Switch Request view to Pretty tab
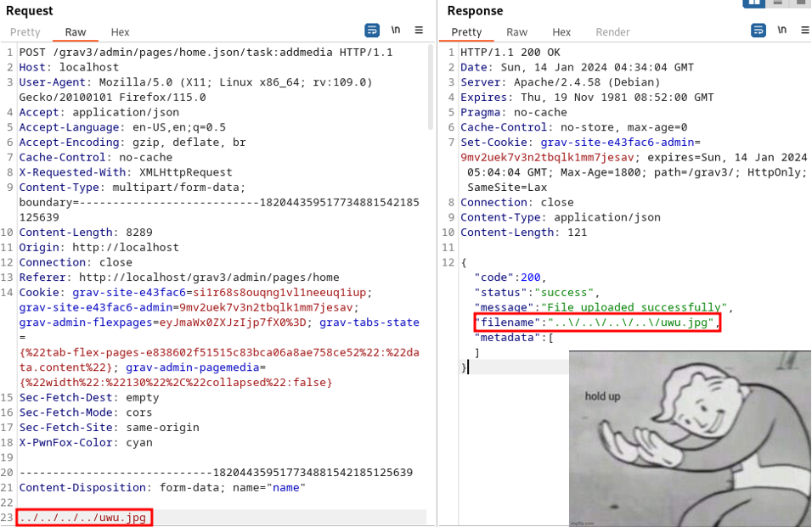The height and width of the screenshot is (527, 812). click(25, 32)
